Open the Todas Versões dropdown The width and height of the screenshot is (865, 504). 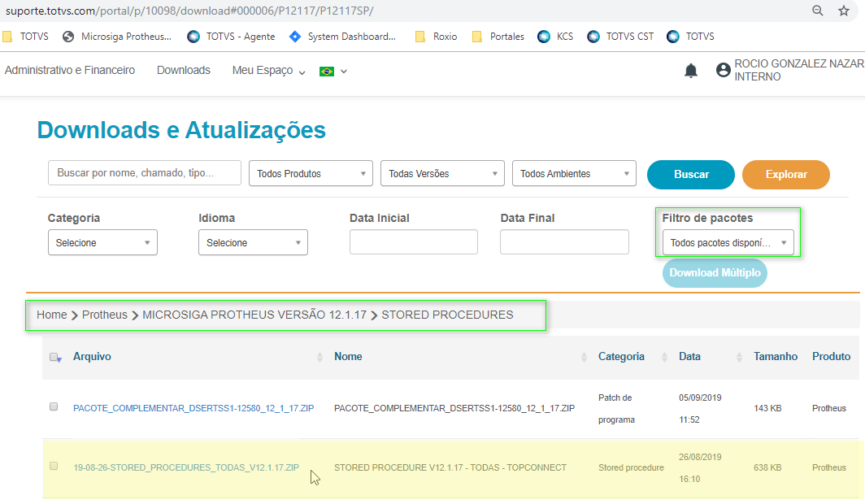click(442, 174)
